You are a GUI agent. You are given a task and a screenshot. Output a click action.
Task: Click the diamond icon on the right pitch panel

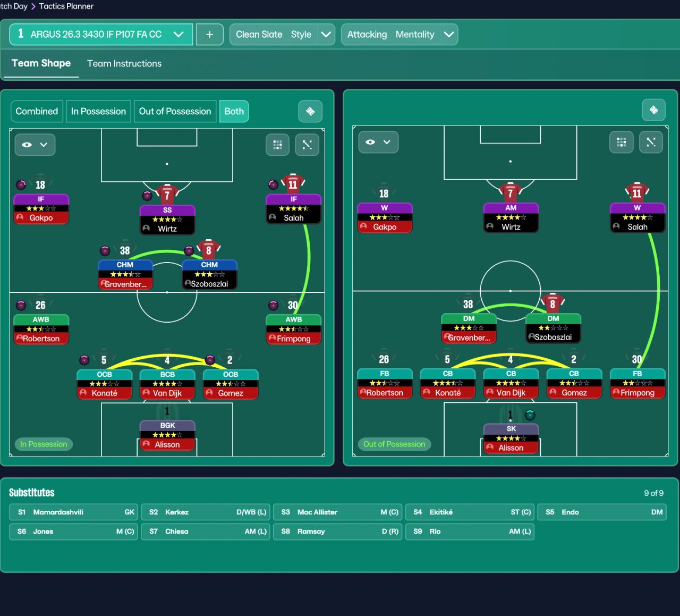pyautogui.click(x=654, y=110)
